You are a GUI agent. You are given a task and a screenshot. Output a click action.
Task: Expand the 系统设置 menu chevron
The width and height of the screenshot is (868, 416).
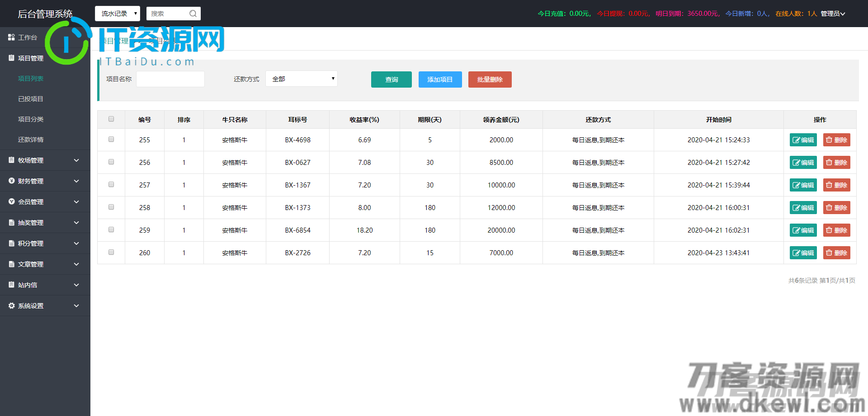tap(76, 306)
